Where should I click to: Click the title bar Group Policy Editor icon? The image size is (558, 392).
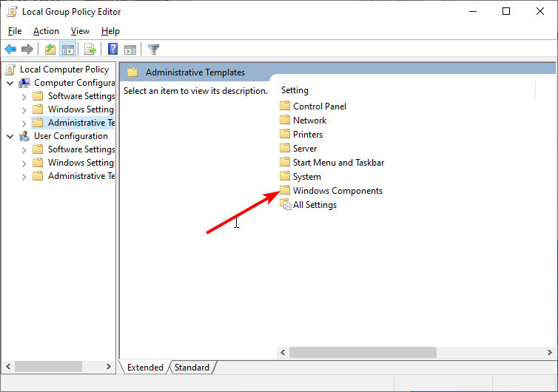[13, 11]
